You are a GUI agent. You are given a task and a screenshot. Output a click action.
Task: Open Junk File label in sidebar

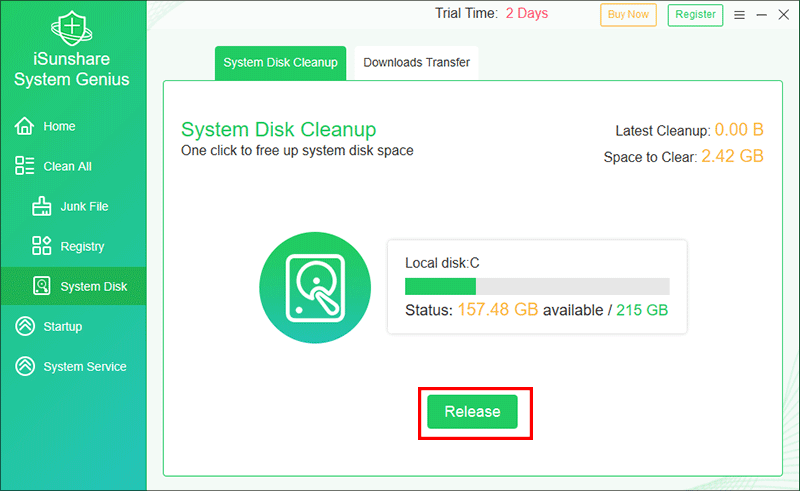click(x=84, y=207)
